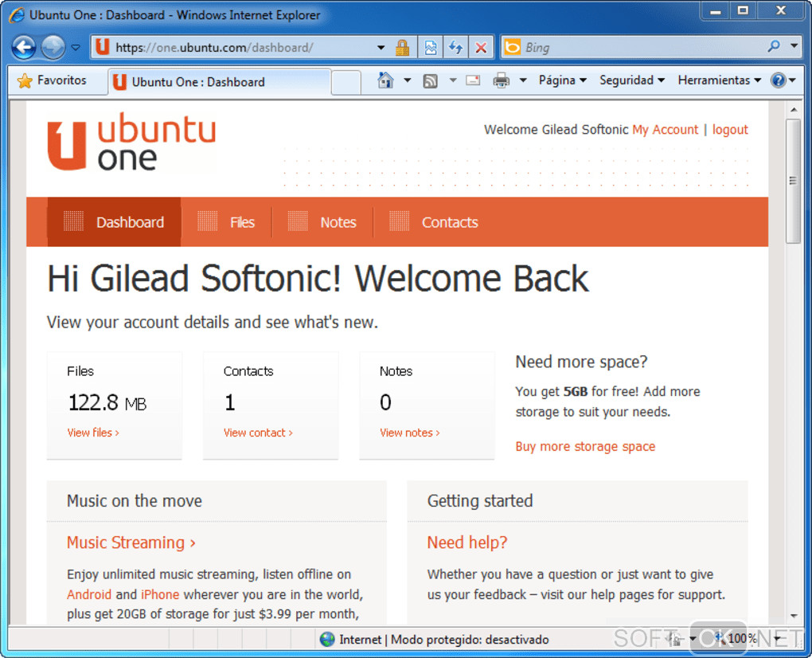The width and height of the screenshot is (812, 658).
Task: Open the recent pages dropdown arrow
Action: 76,48
